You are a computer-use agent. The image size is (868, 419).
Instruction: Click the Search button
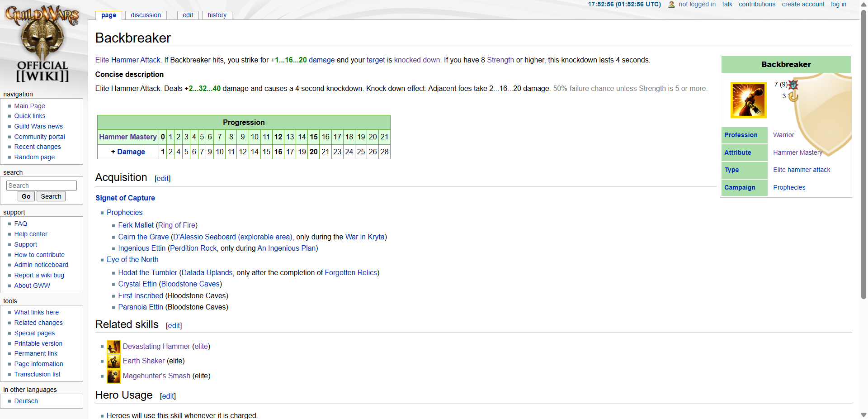click(x=51, y=196)
